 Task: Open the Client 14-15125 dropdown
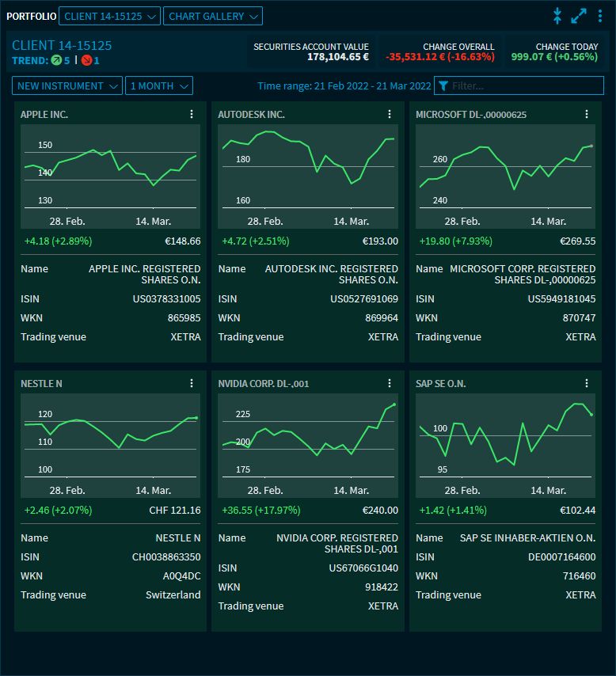[x=110, y=16]
